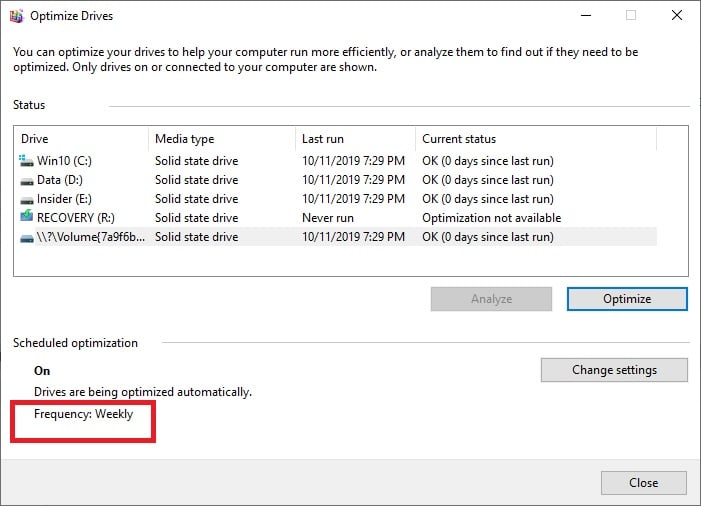Select the Data (D:) drive name
The height and width of the screenshot is (506, 701).
pyautogui.click(x=60, y=180)
